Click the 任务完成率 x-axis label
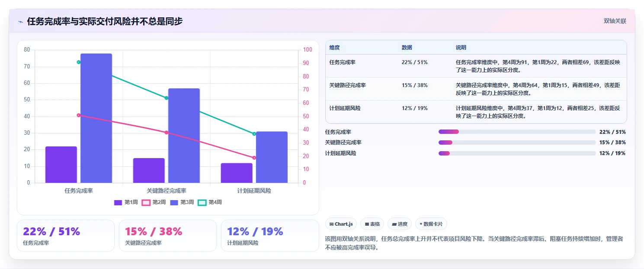Image resolution: width=644 pixels, height=269 pixels. (x=79, y=191)
